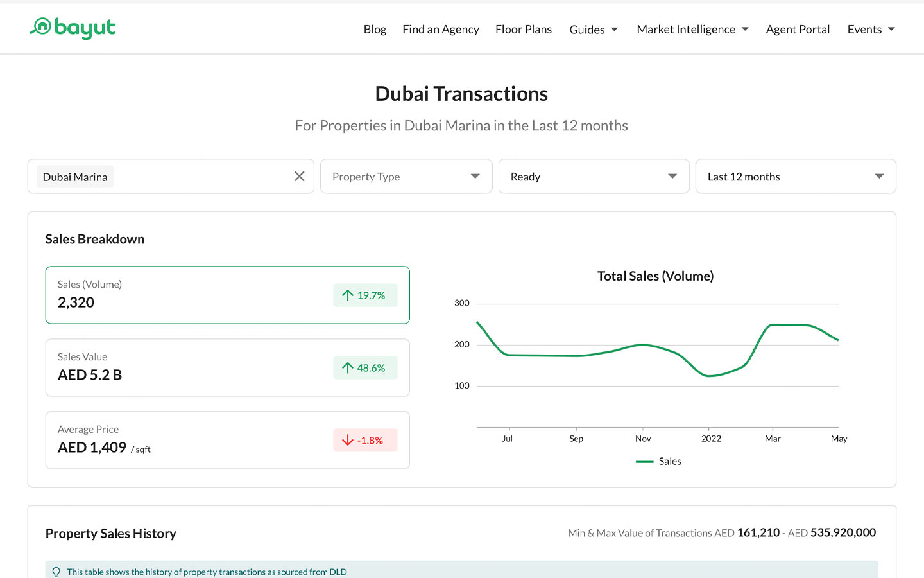
Task: Clear the Dubai Marina filter with the X icon
Action: (x=299, y=176)
